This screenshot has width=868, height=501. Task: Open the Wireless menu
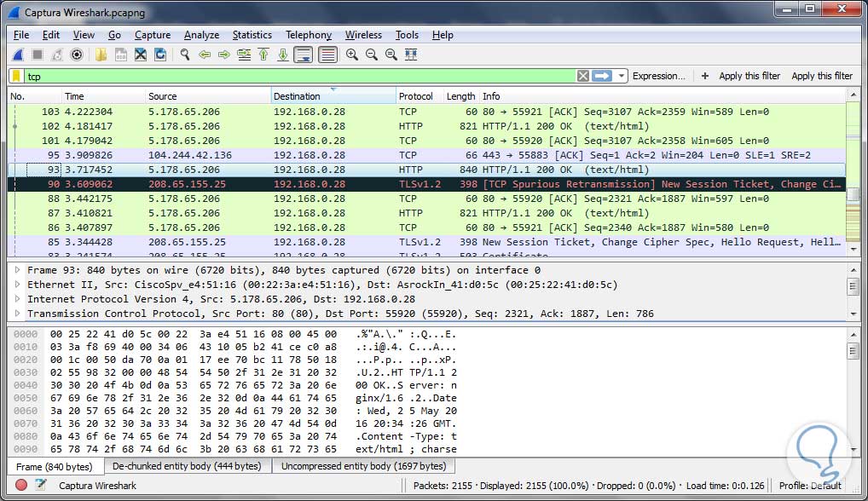pyautogui.click(x=364, y=35)
